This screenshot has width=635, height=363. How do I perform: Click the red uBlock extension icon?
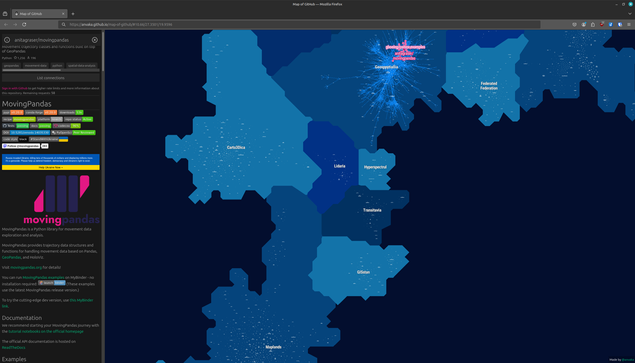602,25
